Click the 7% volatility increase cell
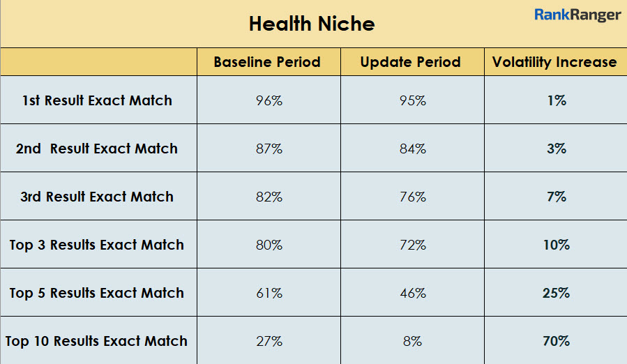This screenshot has width=627, height=364. pyautogui.click(x=556, y=197)
